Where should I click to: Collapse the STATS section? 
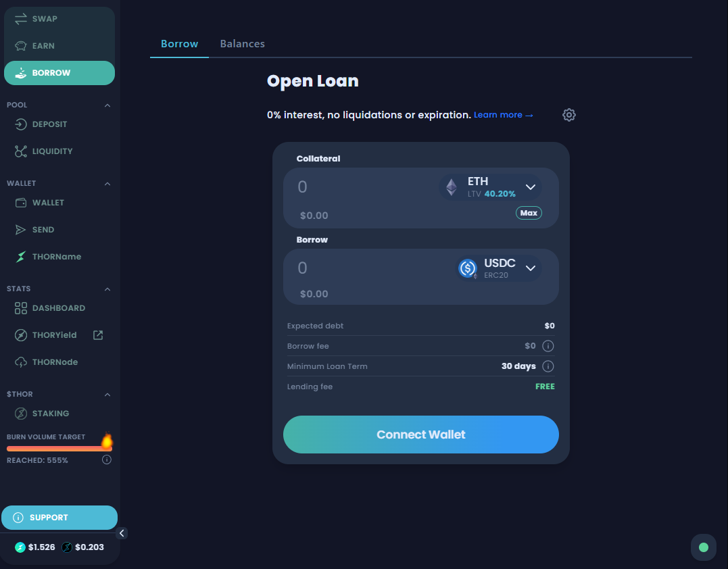[107, 289]
